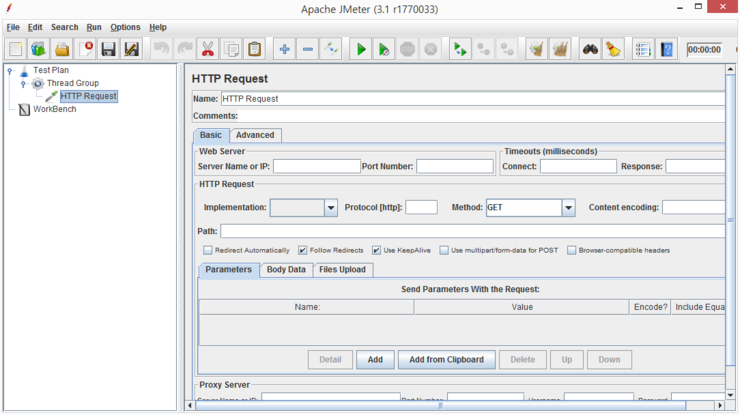Uncheck the Follow Redirects checkbox
The height and width of the screenshot is (415, 740).
point(303,250)
